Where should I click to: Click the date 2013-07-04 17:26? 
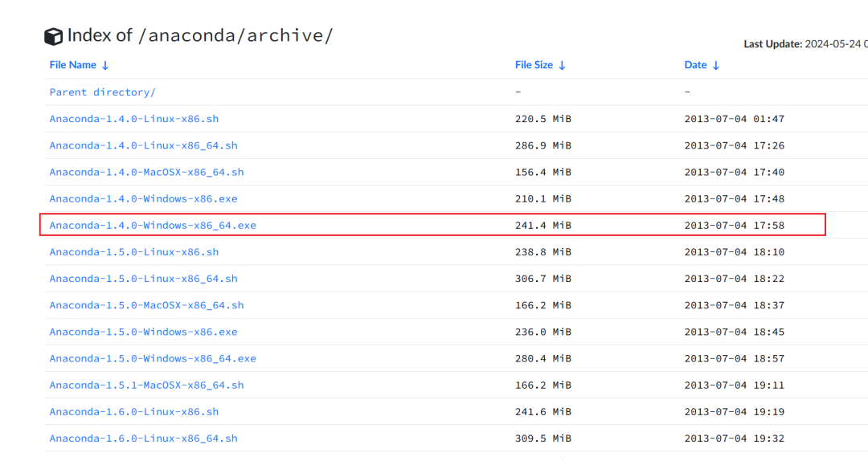(735, 145)
